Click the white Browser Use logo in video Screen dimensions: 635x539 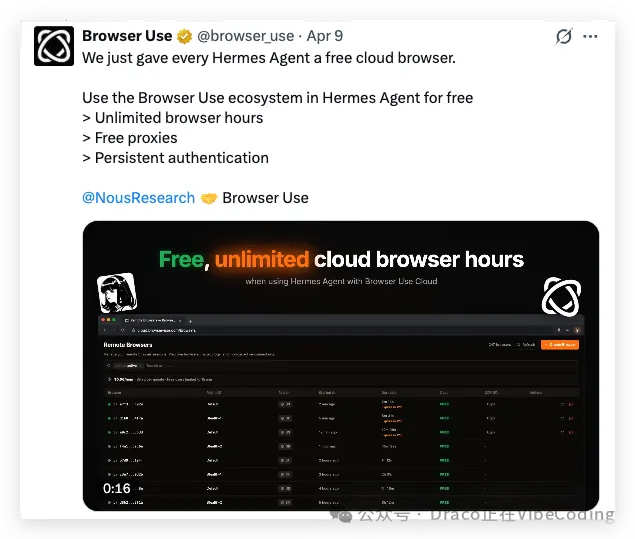click(x=561, y=297)
